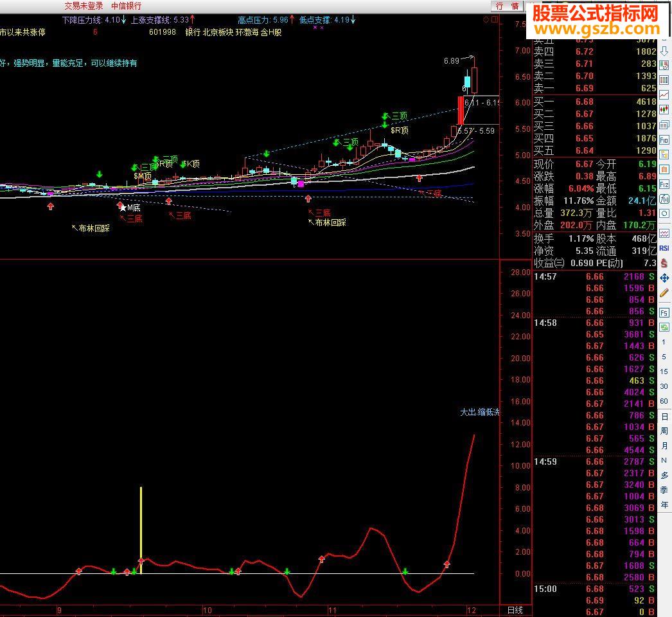Click the 14:58 tick trade row
This screenshot has height=617, width=672.
coord(595,323)
